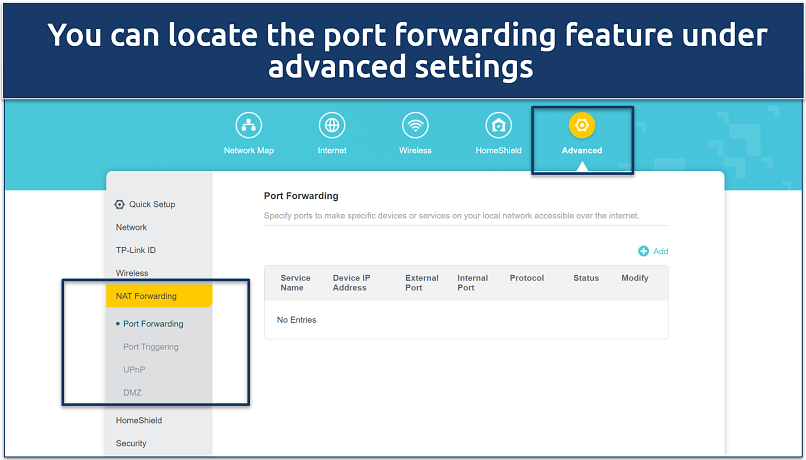Image resolution: width=806 pixels, height=460 pixels.
Task: Click the Network Map icon
Action: pos(248,125)
